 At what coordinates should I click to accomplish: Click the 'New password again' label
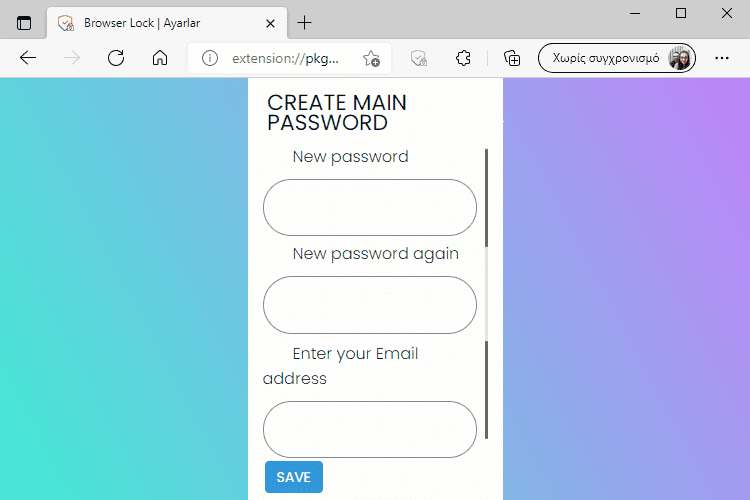point(375,254)
